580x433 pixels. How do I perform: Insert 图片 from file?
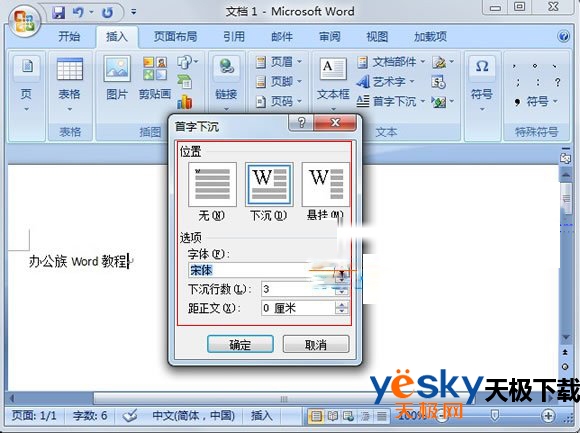click(117, 78)
